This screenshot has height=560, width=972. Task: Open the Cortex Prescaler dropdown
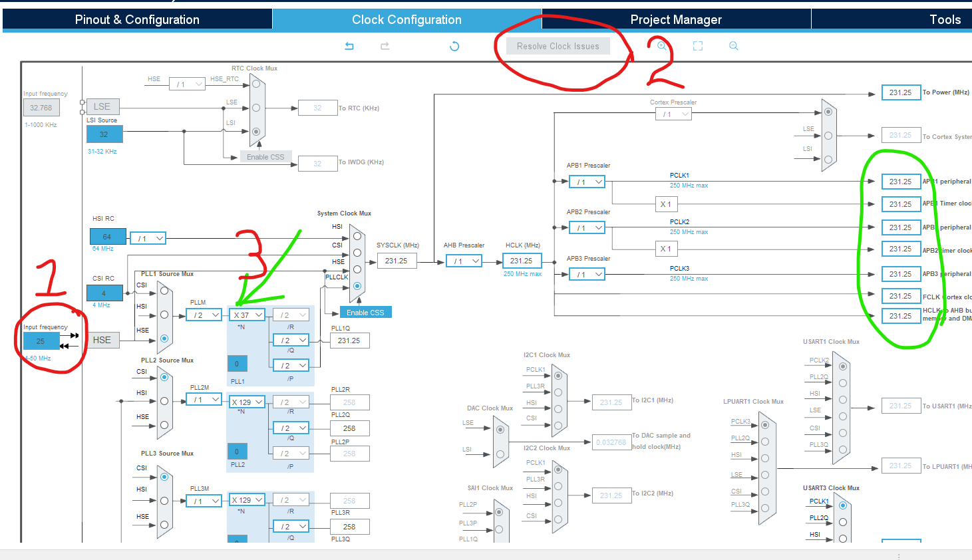(673, 113)
